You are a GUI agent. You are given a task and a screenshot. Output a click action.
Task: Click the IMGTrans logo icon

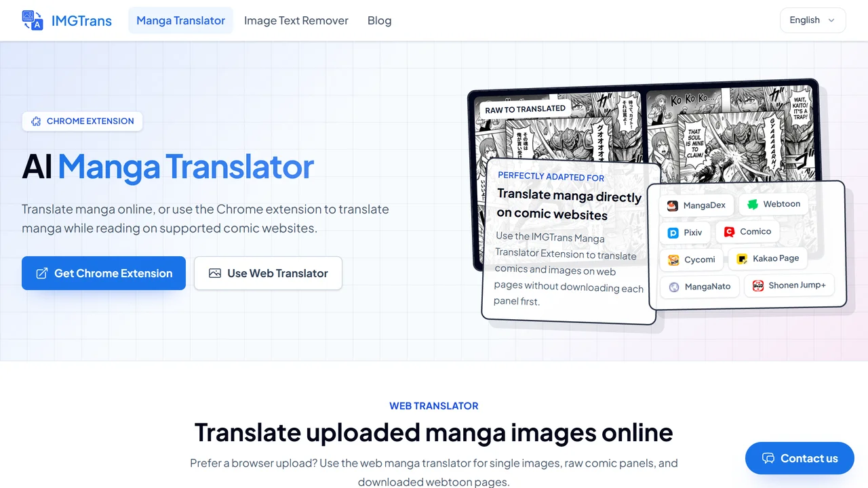tap(33, 20)
